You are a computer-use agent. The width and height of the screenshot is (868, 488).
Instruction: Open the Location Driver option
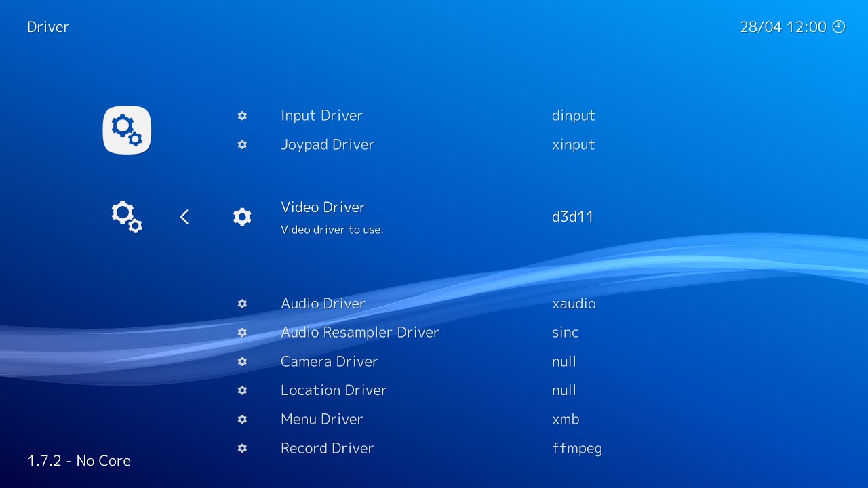pos(334,390)
